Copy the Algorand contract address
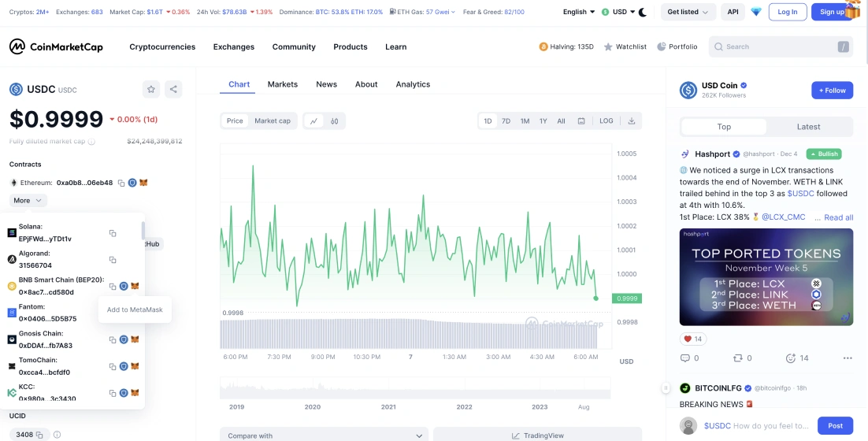Screen dimensions: 868x441 pyautogui.click(x=113, y=260)
